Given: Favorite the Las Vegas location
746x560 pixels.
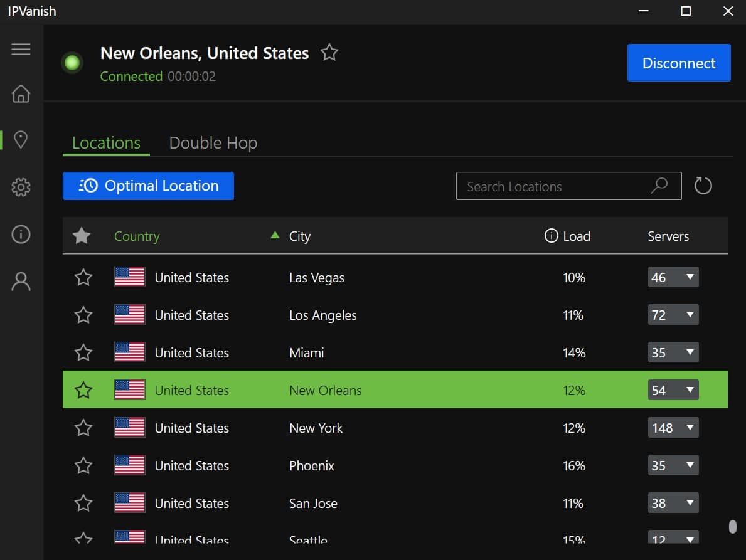Looking at the screenshot, I should tap(83, 277).
